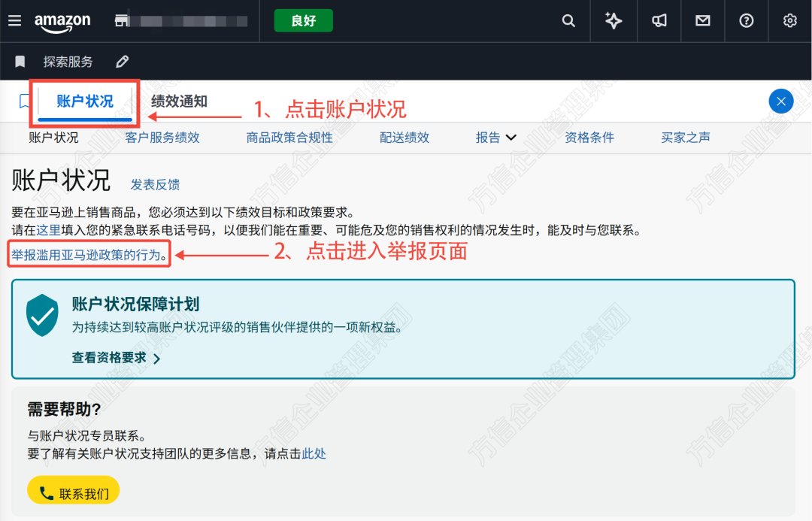The width and height of the screenshot is (812, 521).
Task: Click the bookmark outline icon before 账户状况 tab
Action: point(24,101)
